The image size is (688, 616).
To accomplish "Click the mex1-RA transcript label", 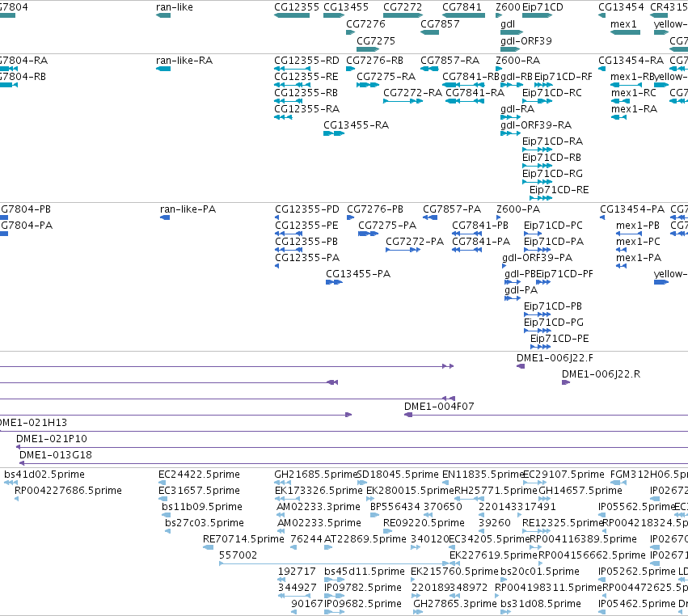I will (x=634, y=109).
